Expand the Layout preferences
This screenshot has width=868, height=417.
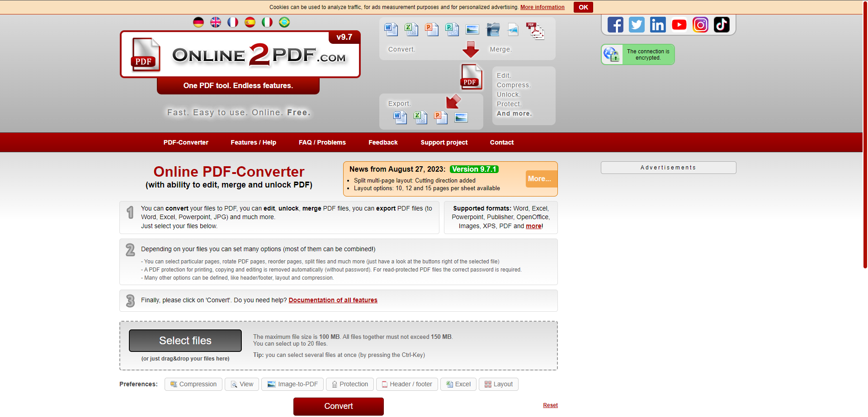pos(499,384)
